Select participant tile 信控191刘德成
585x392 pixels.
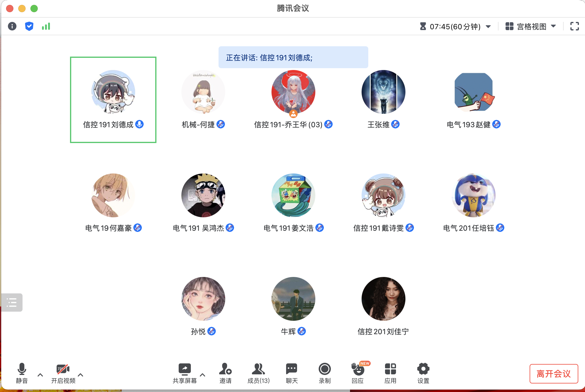click(x=113, y=100)
